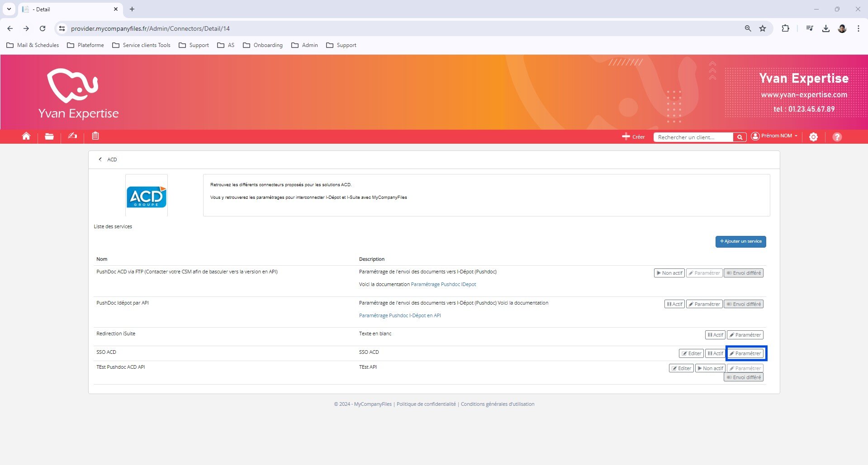This screenshot has width=868, height=465.
Task: Click the signature pen icon in navbar
Action: pyautogui.click(x=72, y=136)
